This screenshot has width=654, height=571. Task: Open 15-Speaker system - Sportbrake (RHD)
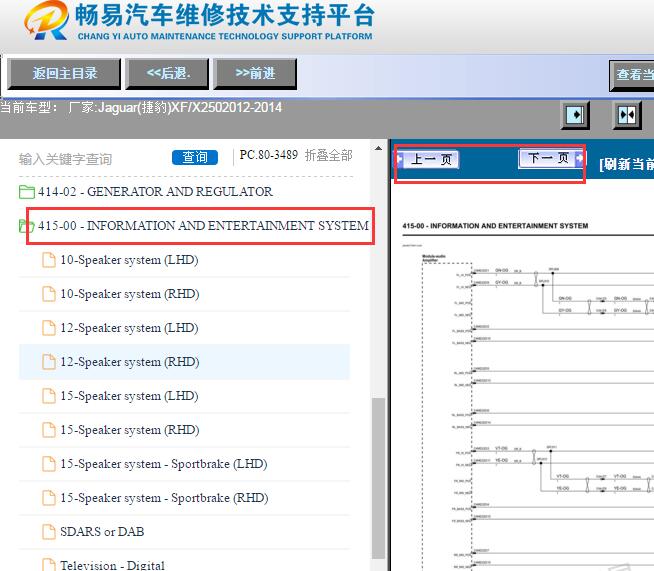164,498
